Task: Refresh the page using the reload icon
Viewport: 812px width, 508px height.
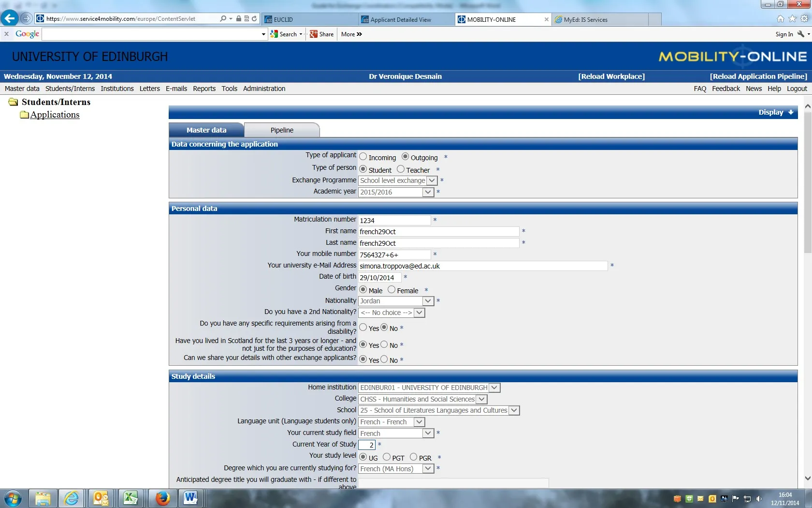Action: (255, 19)
